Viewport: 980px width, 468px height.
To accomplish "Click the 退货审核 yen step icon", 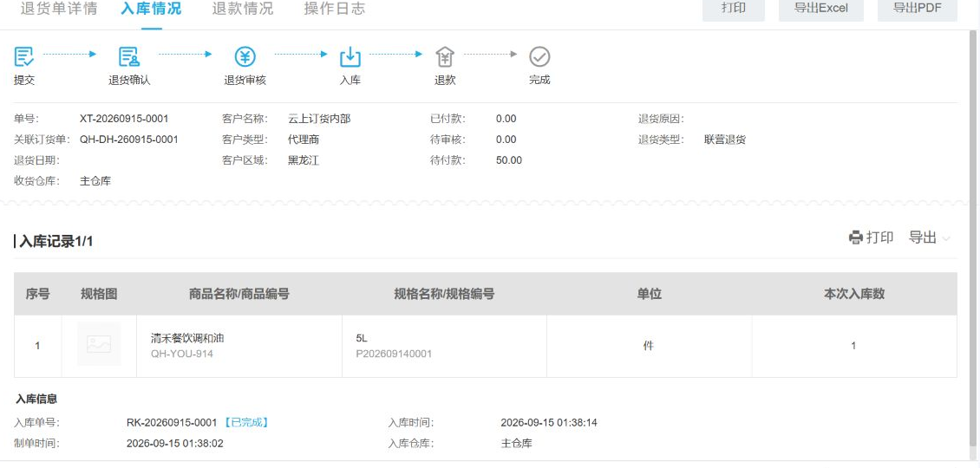I will coord(245,57).
